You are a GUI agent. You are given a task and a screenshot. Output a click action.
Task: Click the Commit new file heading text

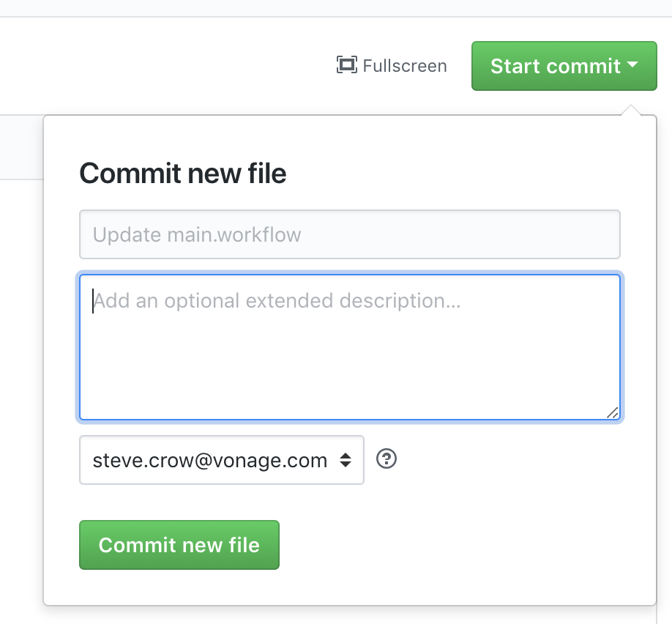(183, 174)
